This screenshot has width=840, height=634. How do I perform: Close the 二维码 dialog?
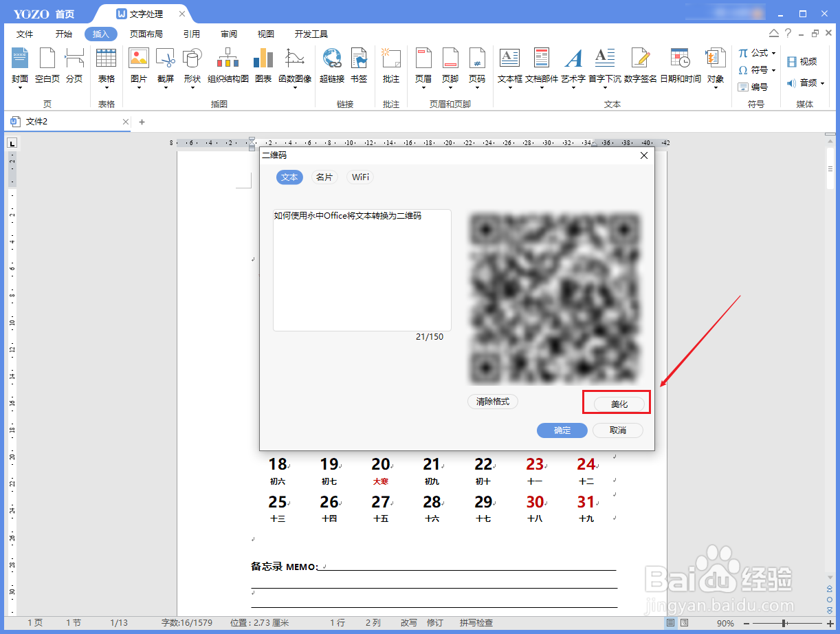(644, 155)
